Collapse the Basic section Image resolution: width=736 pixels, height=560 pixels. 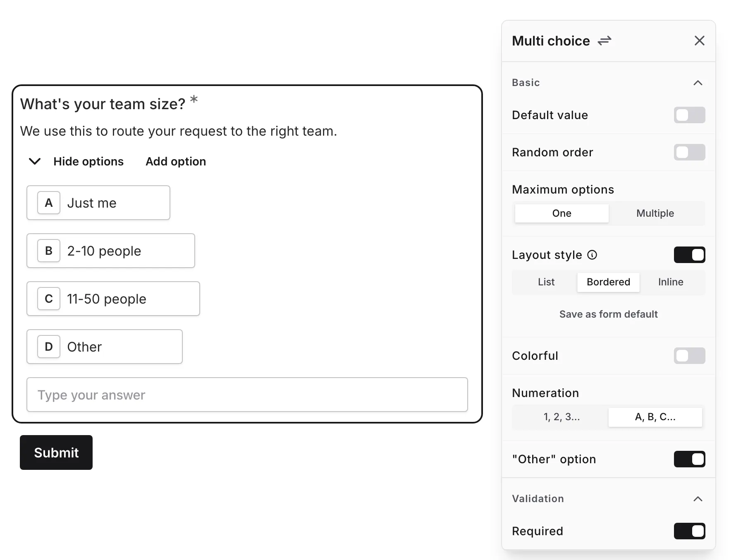698,83
